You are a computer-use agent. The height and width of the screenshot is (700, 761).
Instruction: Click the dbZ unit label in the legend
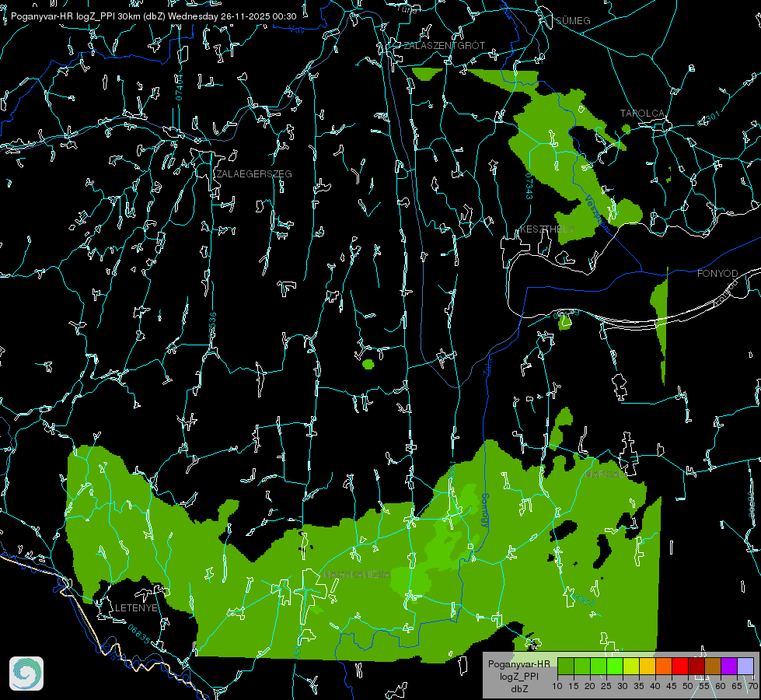tap(518, 689)
